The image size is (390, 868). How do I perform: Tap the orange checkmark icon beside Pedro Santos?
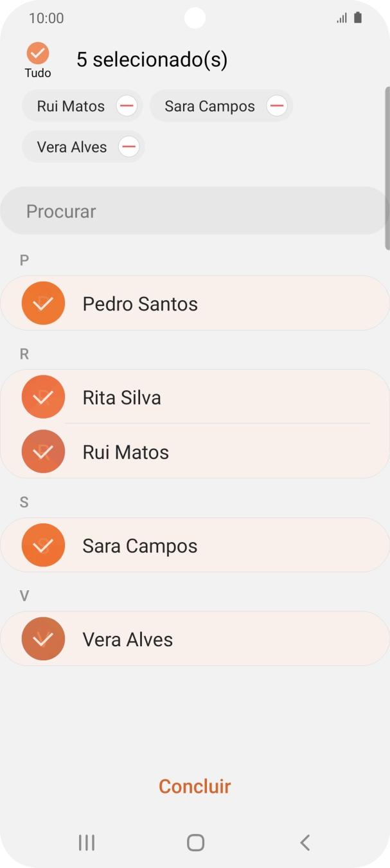pyautogui.click(x=43, y=303)
